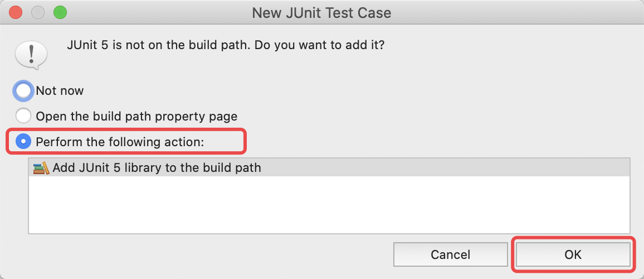Image resolution: width=644 pixels, height=279 pixels.
Task: Click the "Perform the following action:" label text
Action: 120,142
